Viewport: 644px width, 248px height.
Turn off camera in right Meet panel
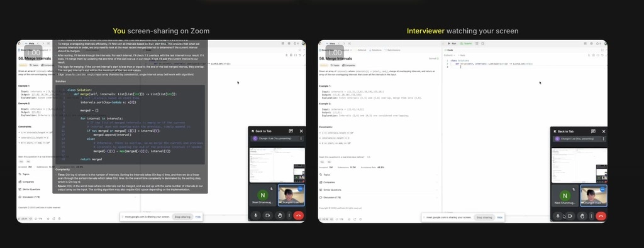pyautogui.click(x=570, y=215)
